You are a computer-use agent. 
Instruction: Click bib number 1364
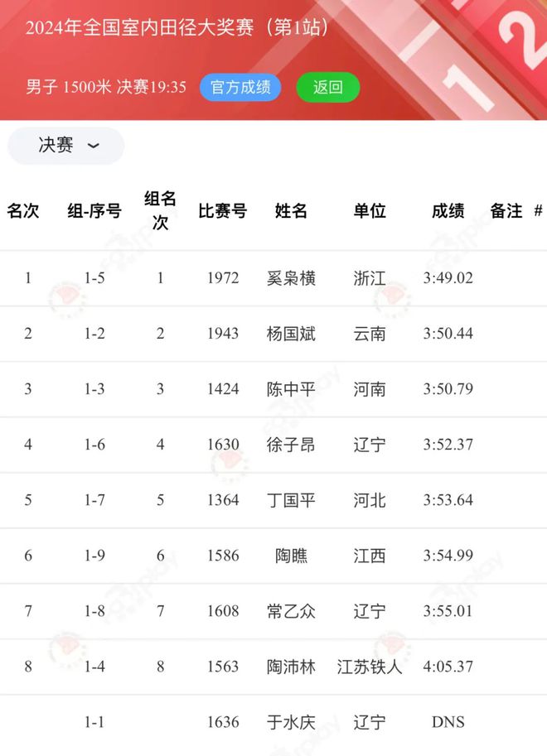[x=223, y=500]
